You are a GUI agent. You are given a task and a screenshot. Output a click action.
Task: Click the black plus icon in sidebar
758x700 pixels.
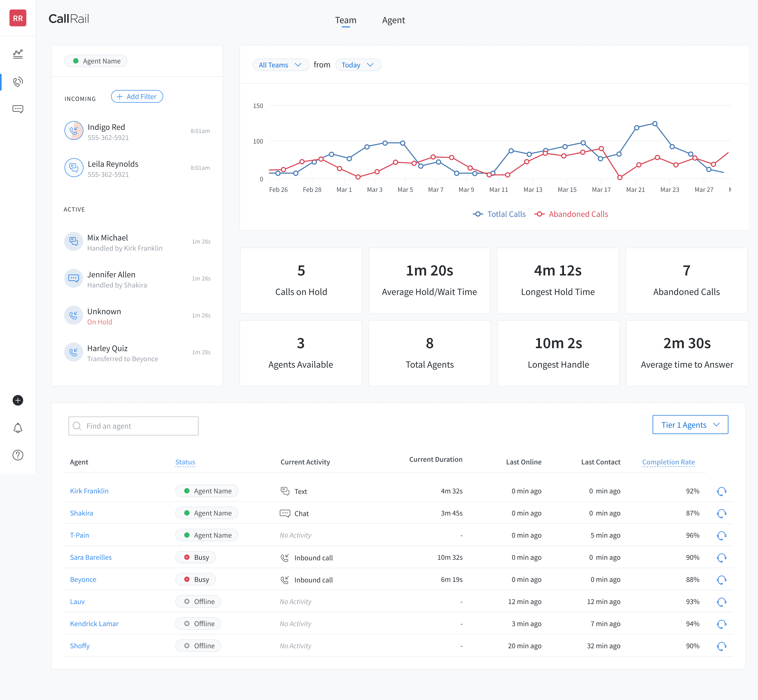(18, 400)
